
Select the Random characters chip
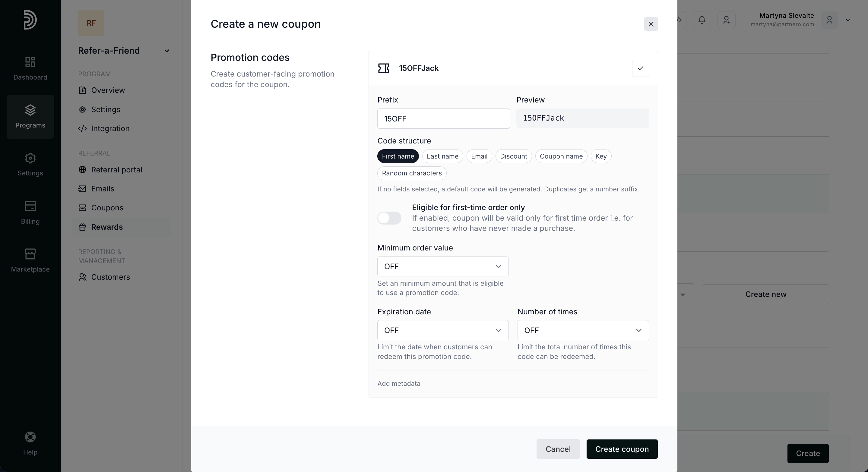tap(412, 173)
